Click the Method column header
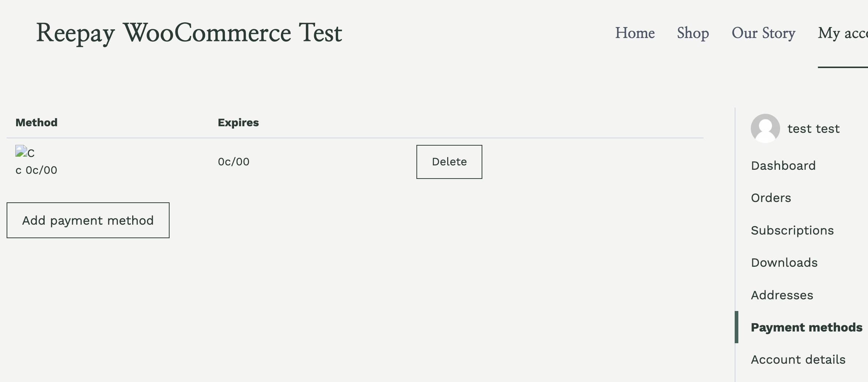 coord(37,122)
